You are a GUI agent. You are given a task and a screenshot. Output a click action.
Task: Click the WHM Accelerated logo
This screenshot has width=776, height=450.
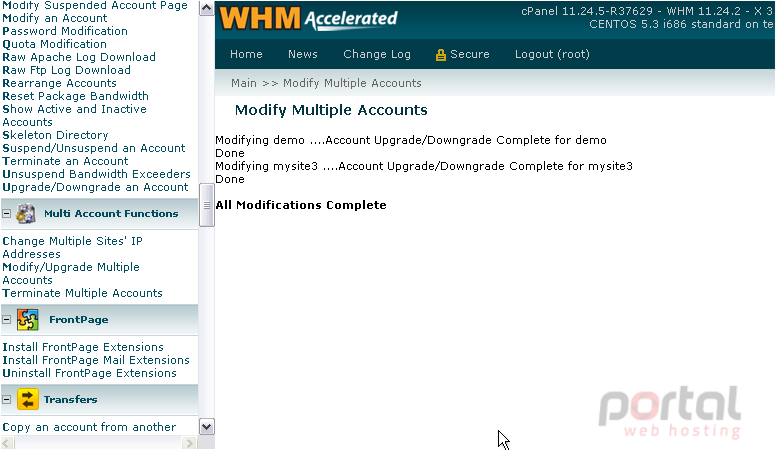click(308, 18)
